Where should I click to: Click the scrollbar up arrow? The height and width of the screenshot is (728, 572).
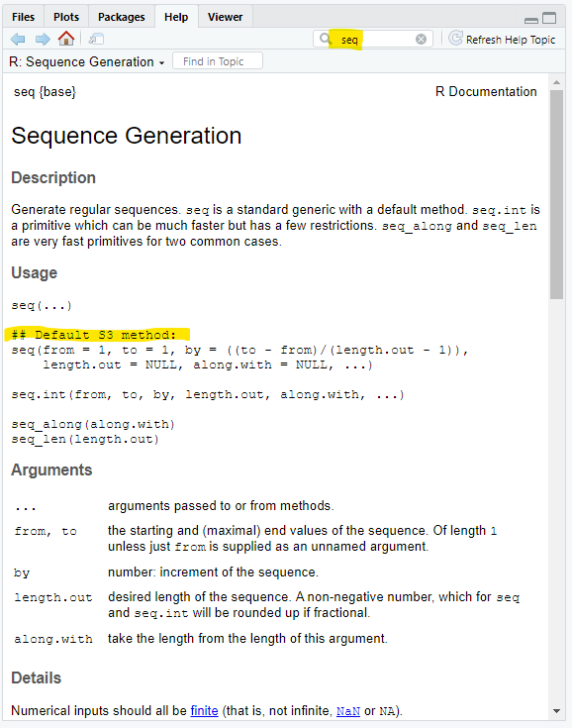557,82
